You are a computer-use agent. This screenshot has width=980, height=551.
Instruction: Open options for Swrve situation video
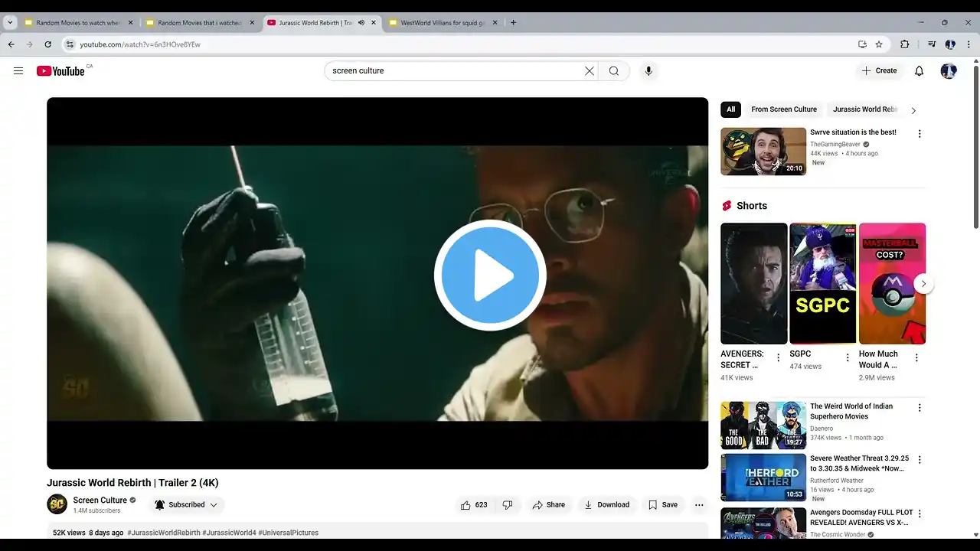[920, 134]
